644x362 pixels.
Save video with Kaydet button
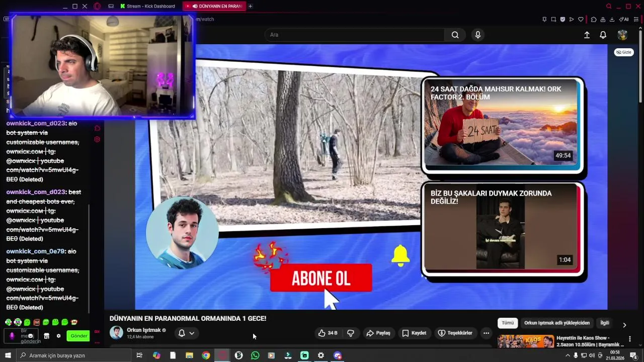(414, 333)
